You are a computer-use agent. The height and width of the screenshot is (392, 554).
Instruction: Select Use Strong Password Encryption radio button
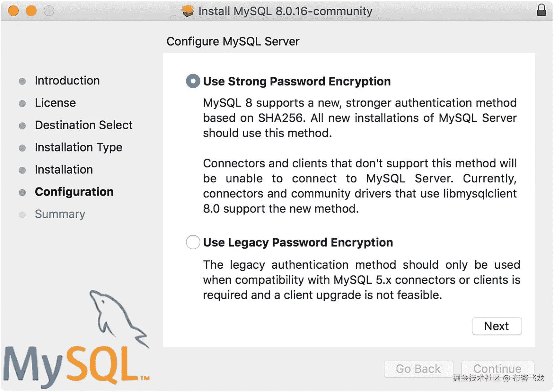(193, 81)
